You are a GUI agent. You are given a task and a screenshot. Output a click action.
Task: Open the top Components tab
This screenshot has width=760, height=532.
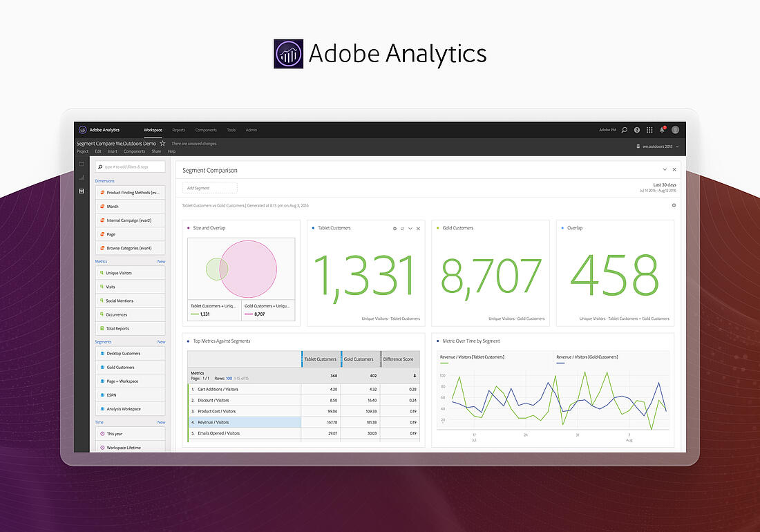(x=206, y=130)
